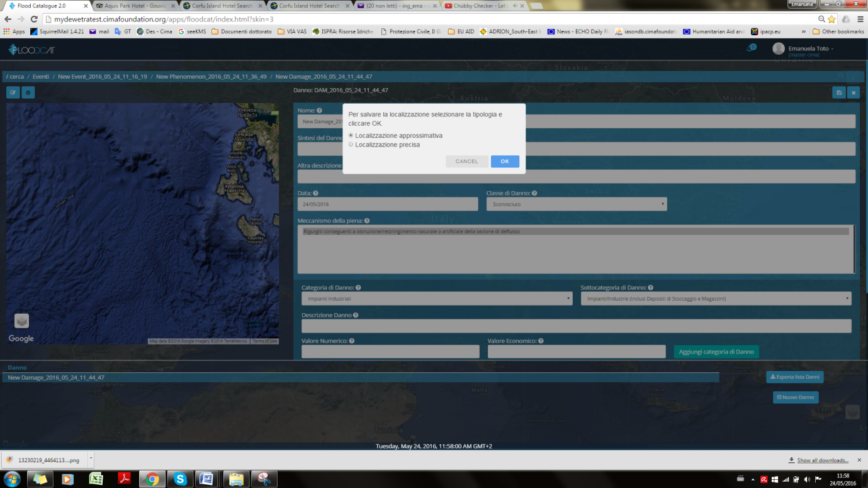
Task: Click the bookmark star icon
Action: point(831,19)
